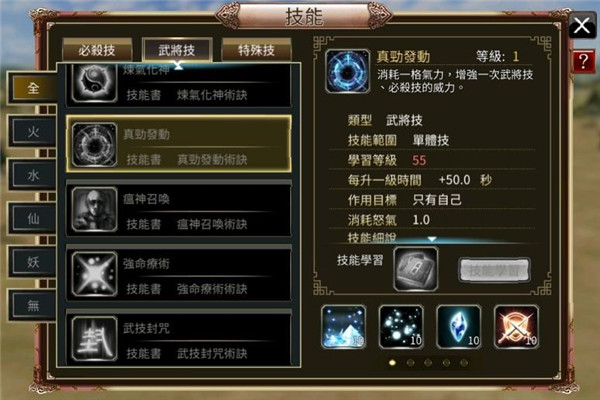Switch to the 必殺技 tab
This screenshot has height=400, width=600.
click(97, 50)
